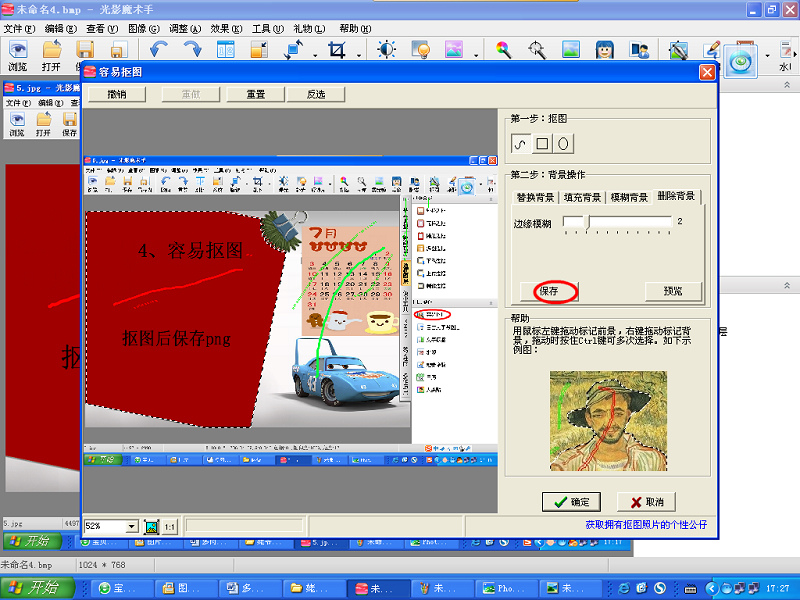The width and height of the screenshot is (800, 600).
Task: Click the photo-with-person icon in the toolbar
Action: (x=639, y=50)
